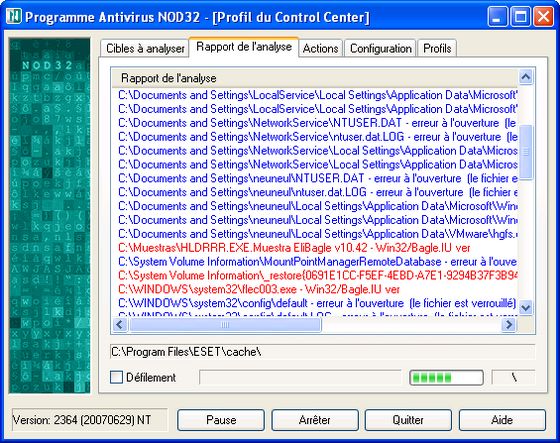Image resolution: width=560 pixels, height=443 pixels.
Task: Click the horizontal scroll left arrow
Action: click(120, 325)
